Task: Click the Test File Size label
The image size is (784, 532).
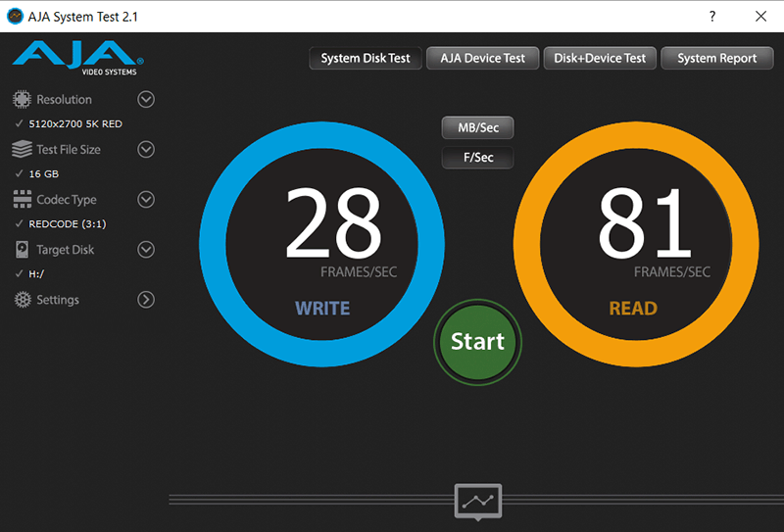Action: (x=69, y=150)
